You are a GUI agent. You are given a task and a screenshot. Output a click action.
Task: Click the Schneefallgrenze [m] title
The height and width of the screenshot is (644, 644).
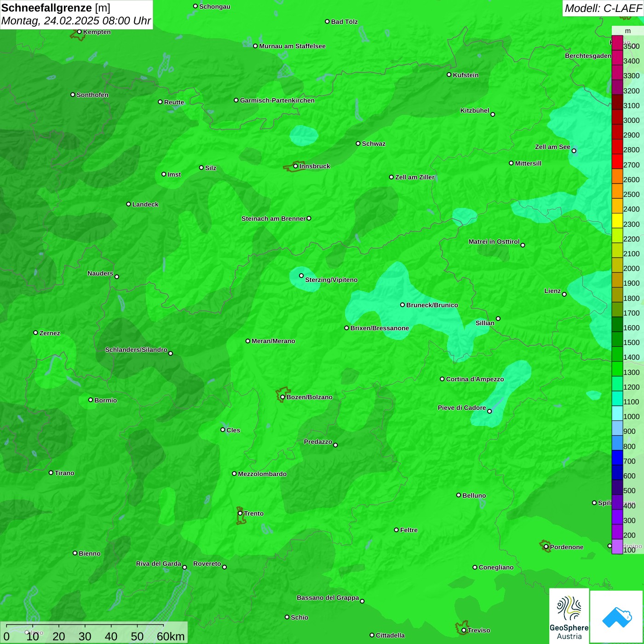[x=56, y=8]
